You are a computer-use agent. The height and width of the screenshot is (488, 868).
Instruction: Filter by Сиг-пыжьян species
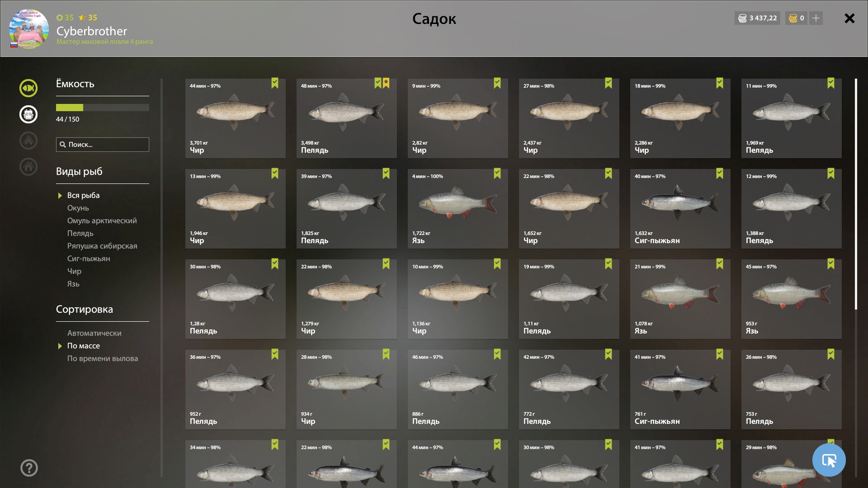pyautogui.click(x=89, y=258)
